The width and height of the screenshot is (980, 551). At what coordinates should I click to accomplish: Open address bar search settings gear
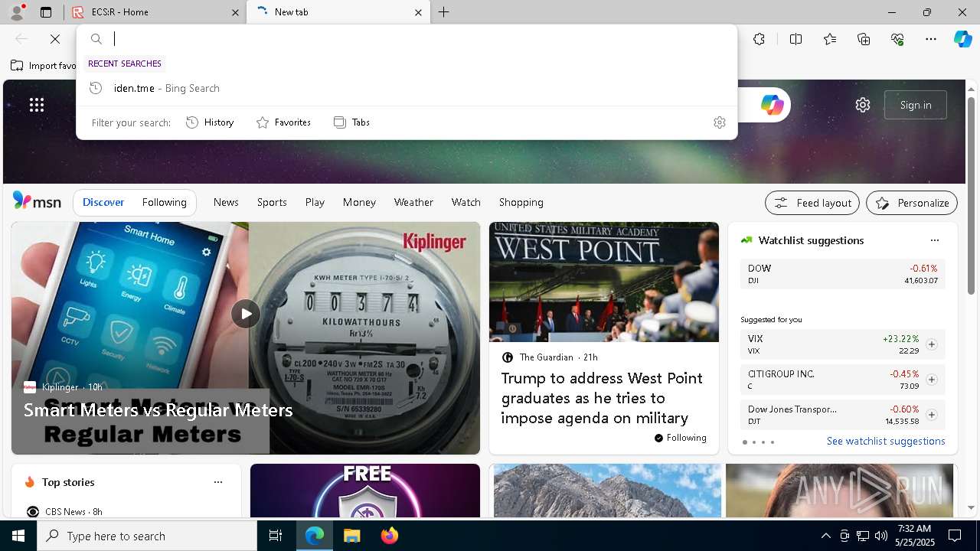pos(719,122)
